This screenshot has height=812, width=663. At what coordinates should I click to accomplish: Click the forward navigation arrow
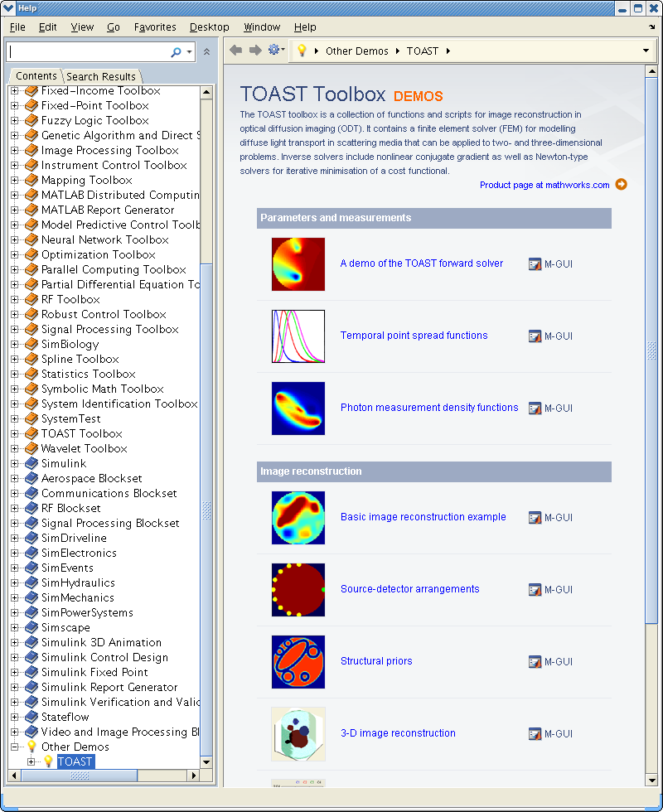(x=255, y=51)
